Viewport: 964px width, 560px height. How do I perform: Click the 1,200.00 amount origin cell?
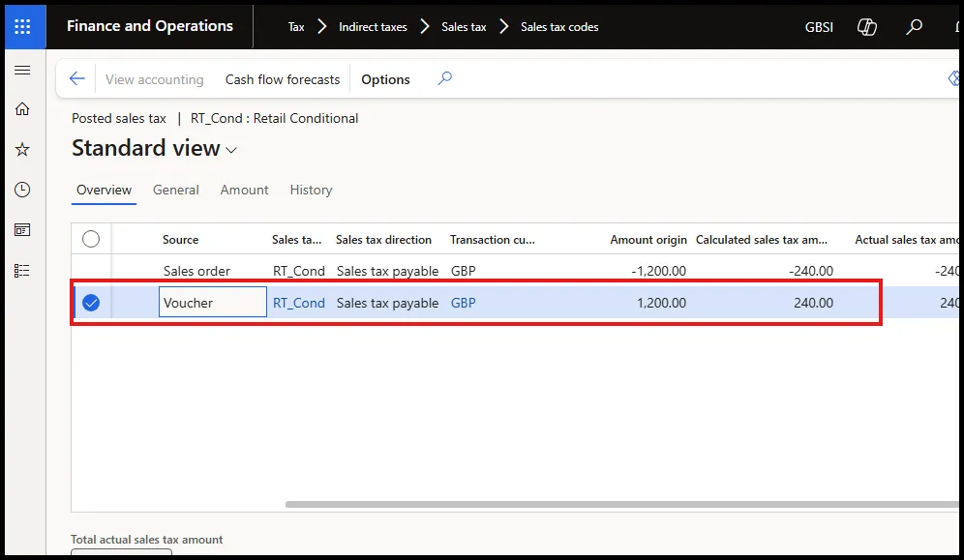(661, 303)
